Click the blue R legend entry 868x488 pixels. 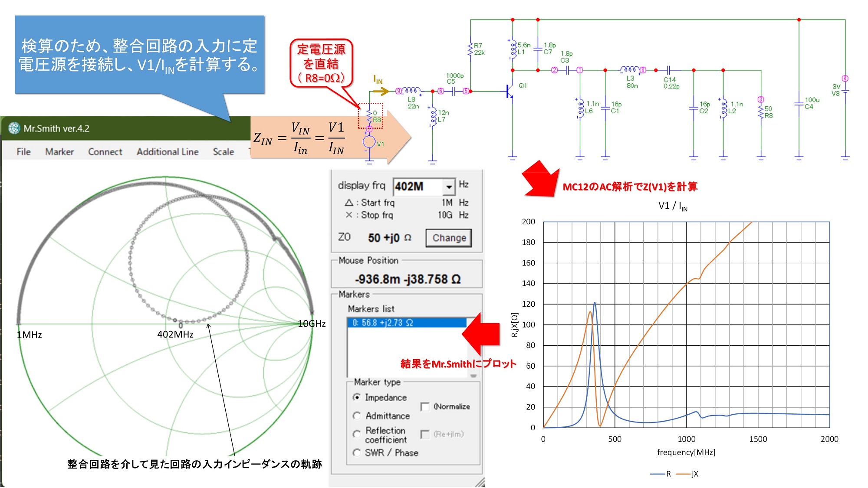(x=661, y=474)
